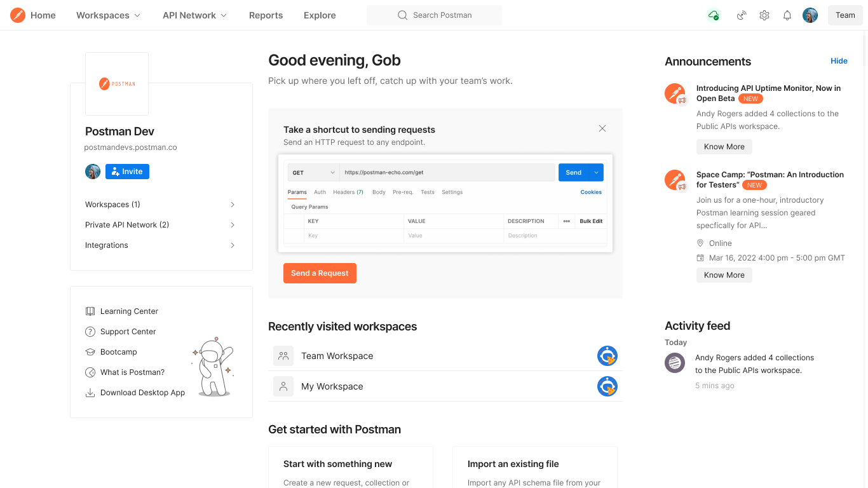The height and width of the screenshot is (488, 868).
Task: Expand the Private API Network (2) row
Action: [x=160, y=225]
